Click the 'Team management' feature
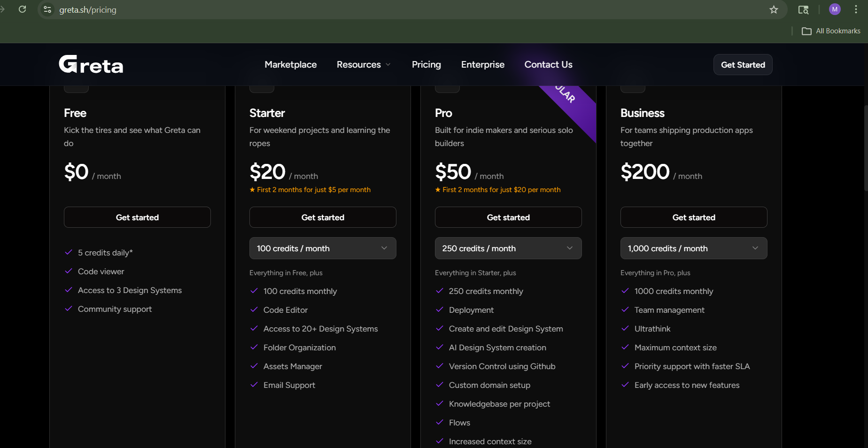This screenshot has width=868, height=448. click(669, 310)
